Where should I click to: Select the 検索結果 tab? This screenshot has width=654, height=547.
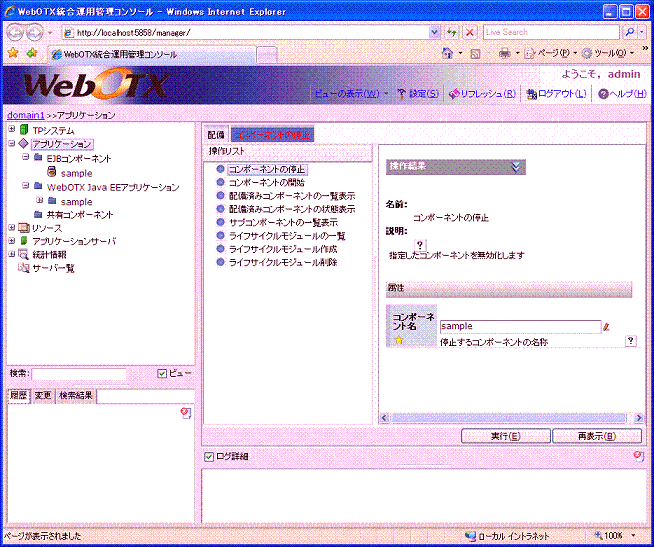(x=75, y=396)
